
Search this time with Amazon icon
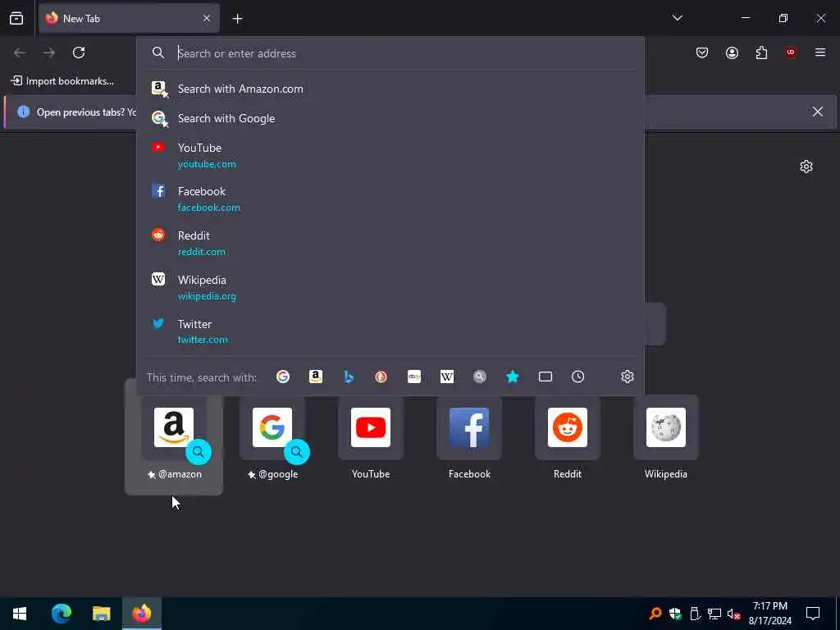coord(316,377)
